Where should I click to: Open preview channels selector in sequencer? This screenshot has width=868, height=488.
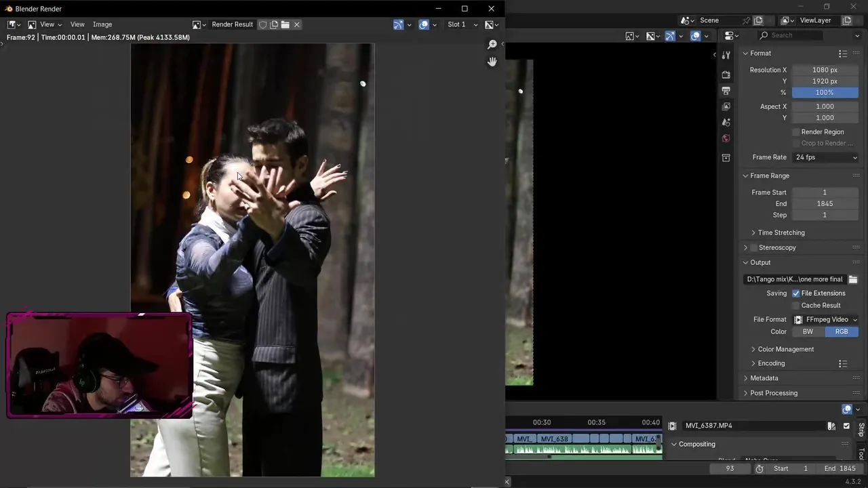click(x=653, y=36)
